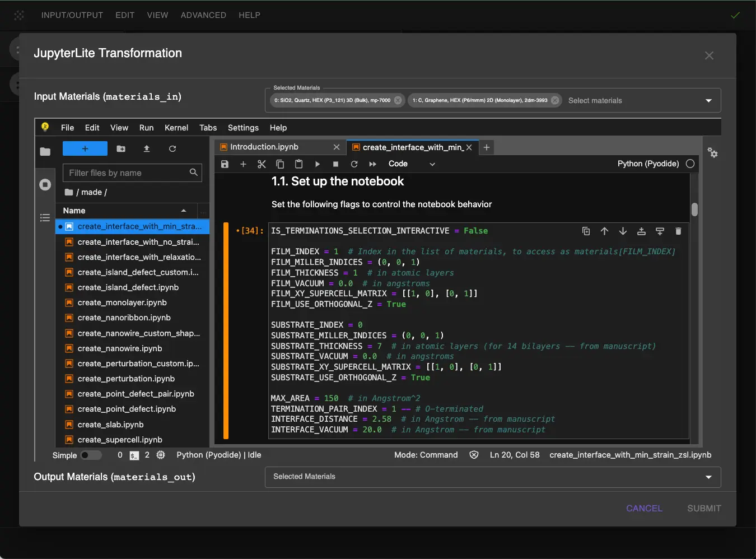Delete the current cell via trash icon
Viewport: 756px width, 559px height.
coord(678,231)
